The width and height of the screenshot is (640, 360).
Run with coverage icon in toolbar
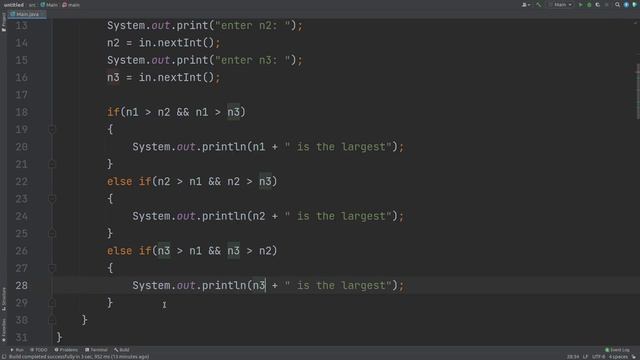598,5
